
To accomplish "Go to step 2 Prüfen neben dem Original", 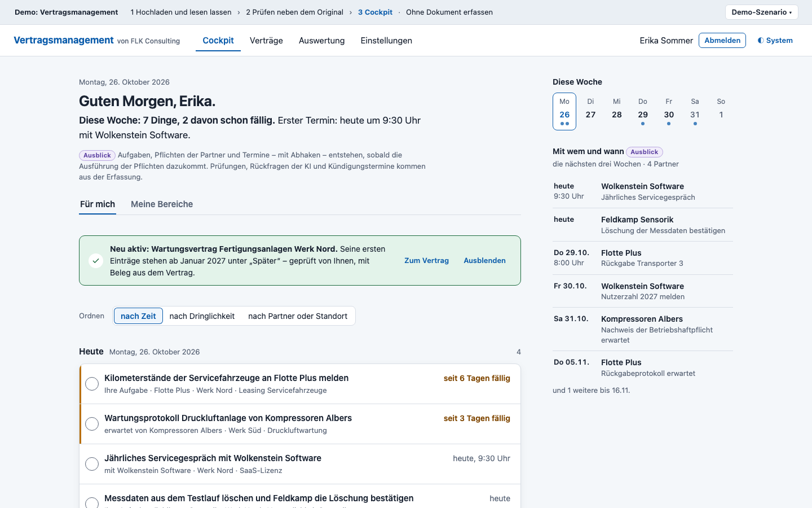I will 294,12.
